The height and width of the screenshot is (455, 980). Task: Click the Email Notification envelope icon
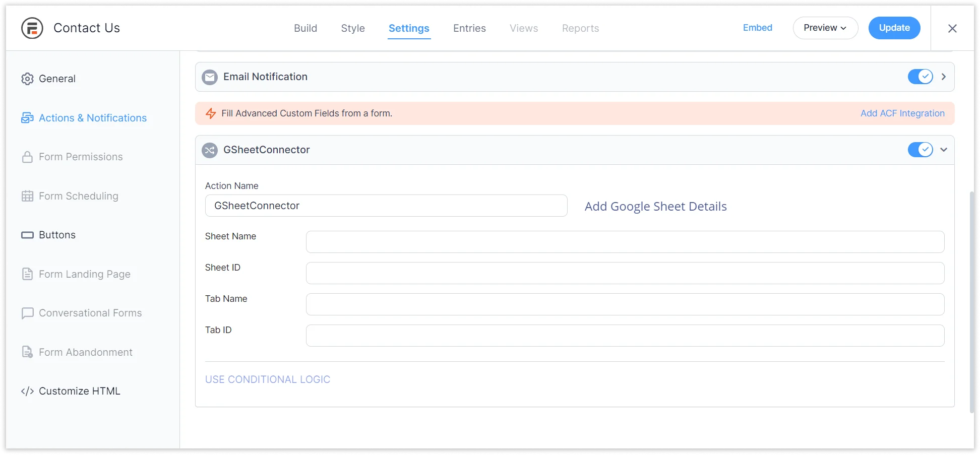click(210, 77)
